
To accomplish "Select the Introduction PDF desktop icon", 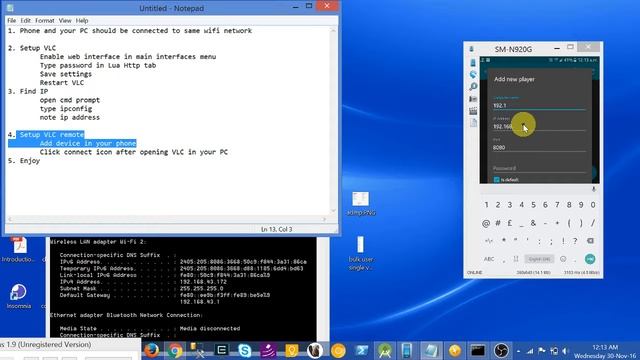I will (19, 250).
